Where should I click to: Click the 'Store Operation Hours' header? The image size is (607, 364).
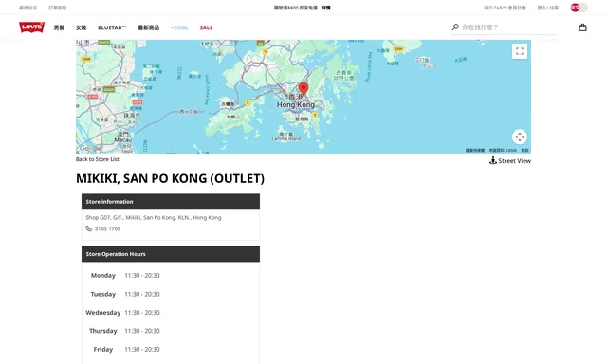(x=171, y=254)
